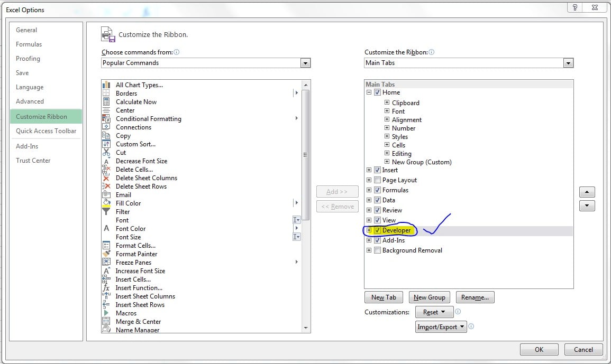Click the Font Color letter icon

pos(106,229)
